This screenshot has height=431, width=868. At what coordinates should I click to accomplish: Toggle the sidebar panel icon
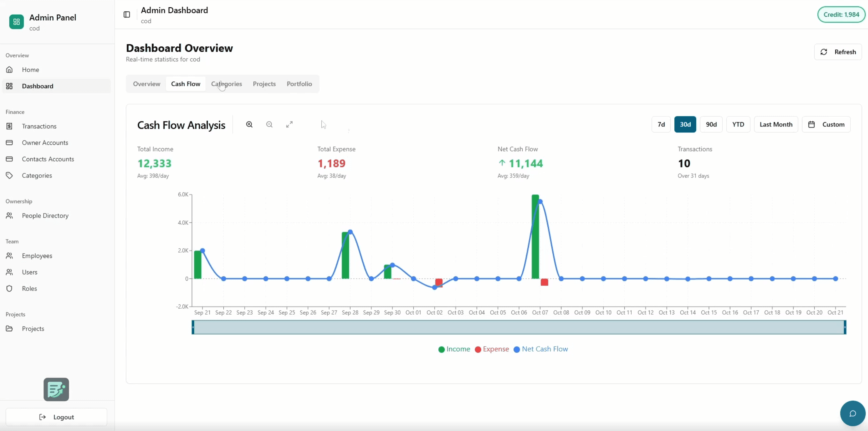(127, 14)
